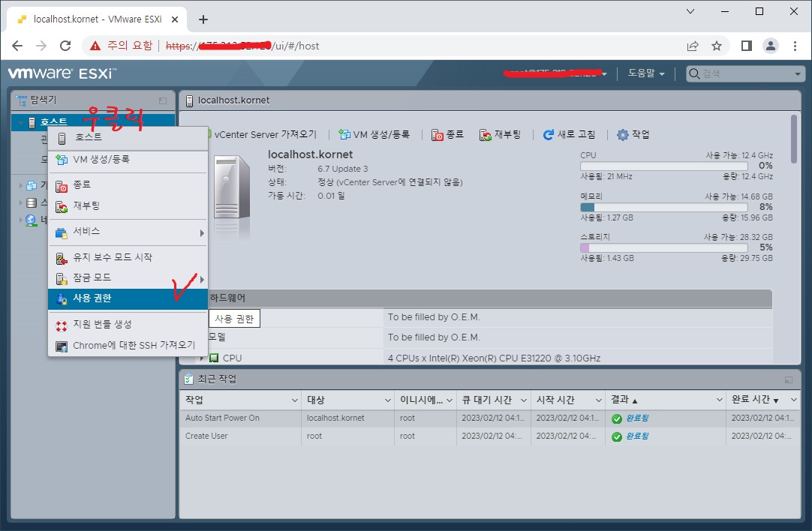This screenshot has width=812, height=531.
Task: Open 작업 gear actions menu
Action: 633,134
